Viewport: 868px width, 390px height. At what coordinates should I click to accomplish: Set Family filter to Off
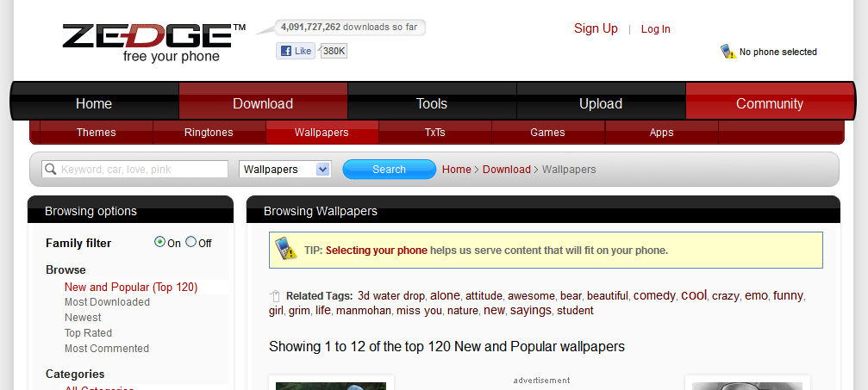191,242
